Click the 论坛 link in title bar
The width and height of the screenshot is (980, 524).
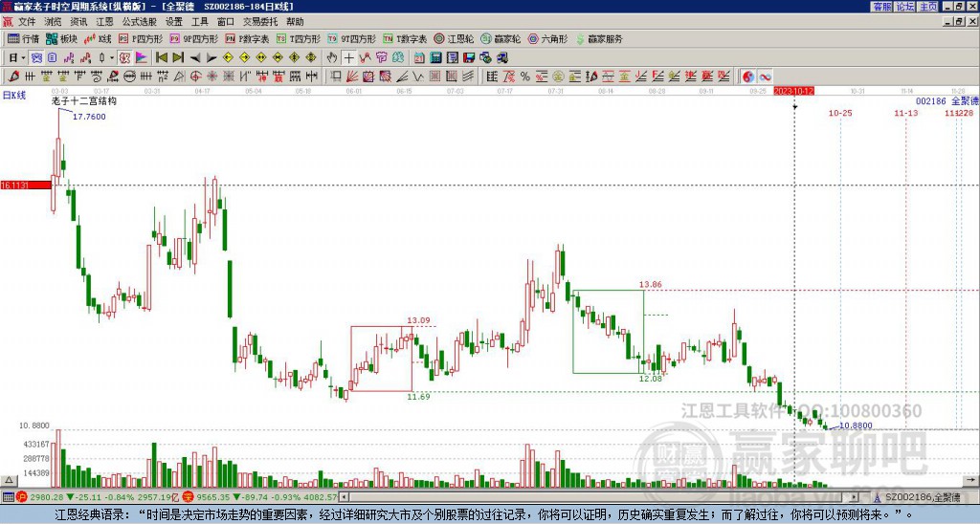(x=904, y=7)
